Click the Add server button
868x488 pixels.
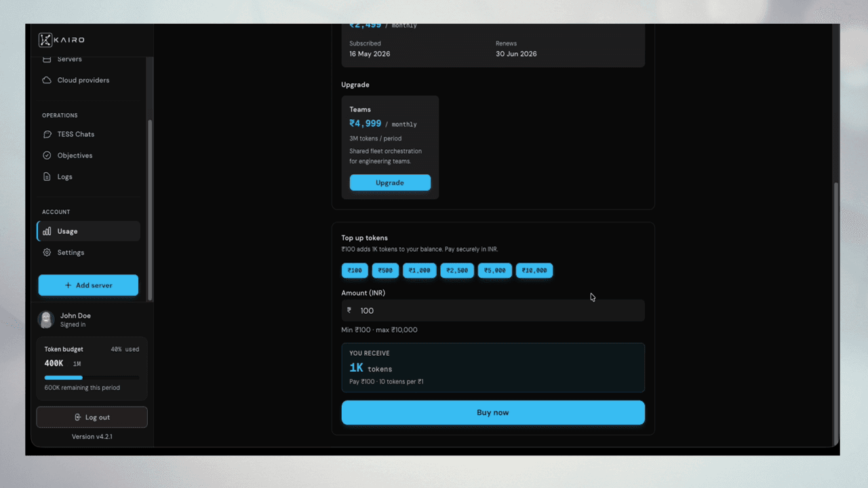pyautogui.click(x=88, y=285)
